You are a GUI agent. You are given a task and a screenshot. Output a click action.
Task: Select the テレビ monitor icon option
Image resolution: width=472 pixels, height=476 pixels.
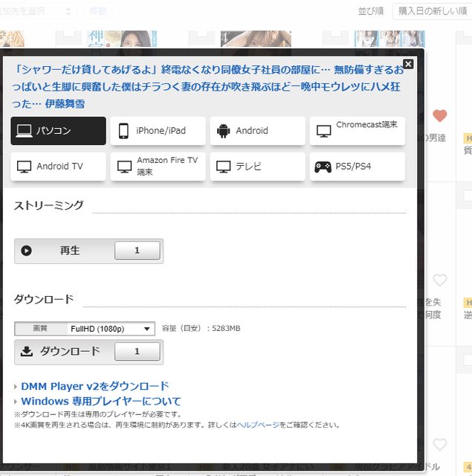tap(223, 167)
